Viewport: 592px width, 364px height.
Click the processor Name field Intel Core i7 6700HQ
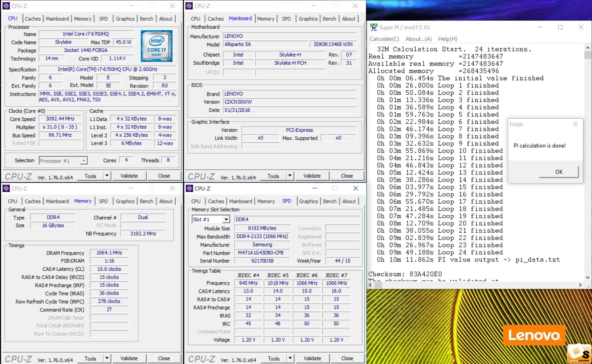tap(86, 34)
